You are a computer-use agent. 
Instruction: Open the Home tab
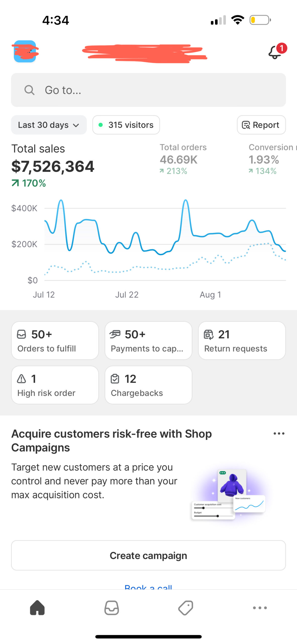point(37,608)
